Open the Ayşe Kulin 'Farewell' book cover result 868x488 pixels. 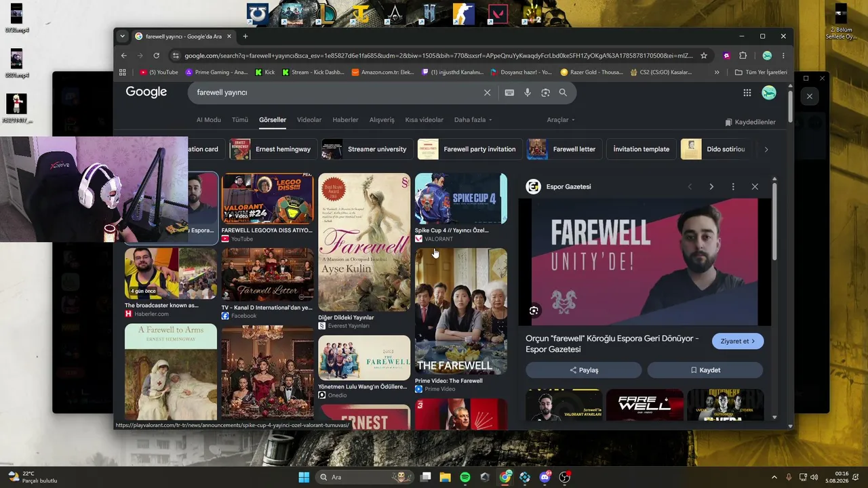pyautogui.click(x=364, y=242)
